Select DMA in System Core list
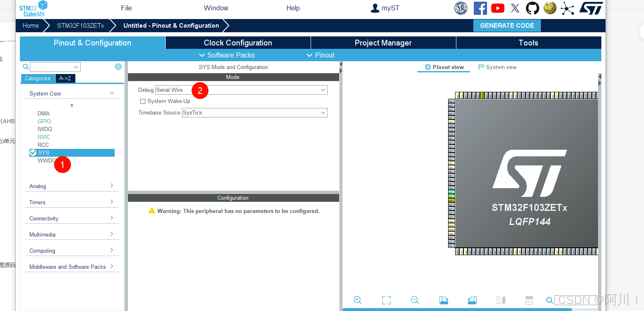The image size is (644, 311). 43,113
